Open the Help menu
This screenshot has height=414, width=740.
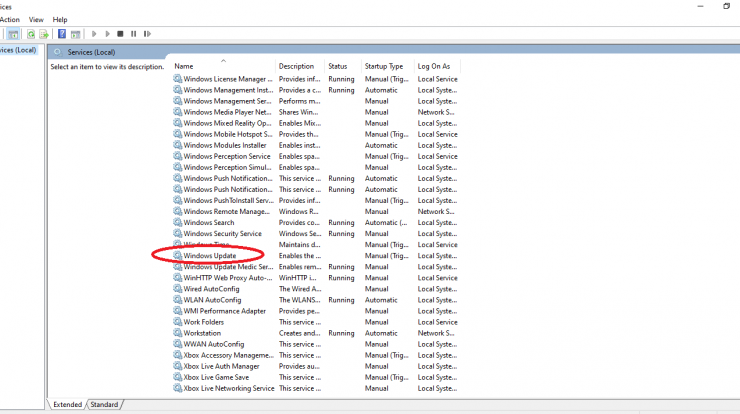pos(60,20)
